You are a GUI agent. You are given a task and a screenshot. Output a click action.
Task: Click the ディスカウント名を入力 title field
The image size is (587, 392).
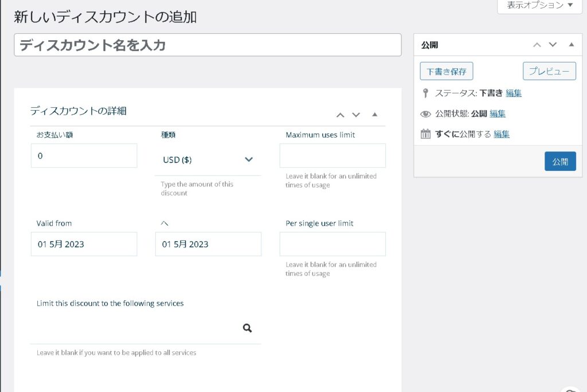click(208, 45)
